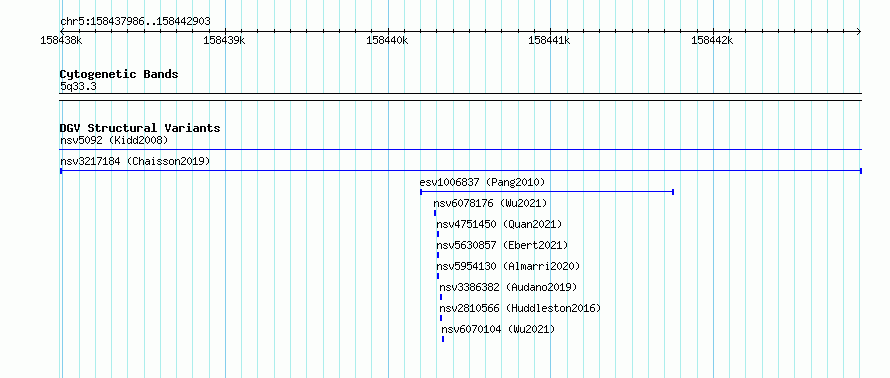Viewport: 890px width, 378px height.
Task: Select the nsv3217184 feature bar
Action: point(461,171)
